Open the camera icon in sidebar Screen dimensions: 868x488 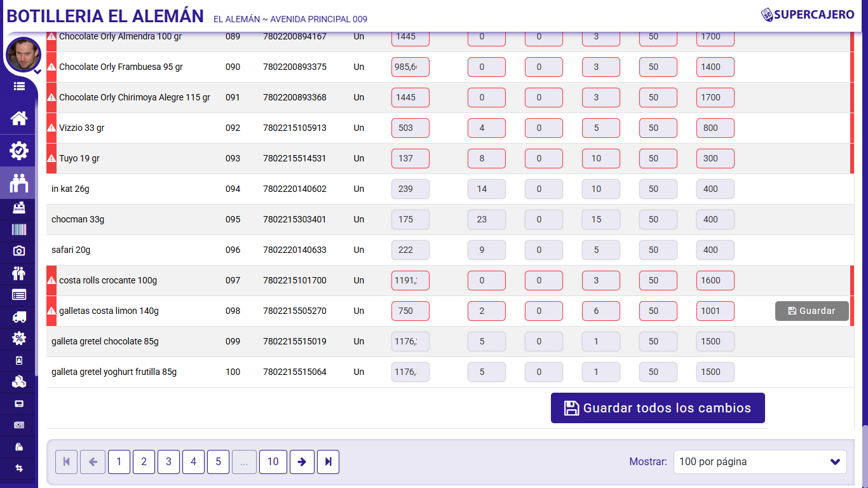[19, 251]
